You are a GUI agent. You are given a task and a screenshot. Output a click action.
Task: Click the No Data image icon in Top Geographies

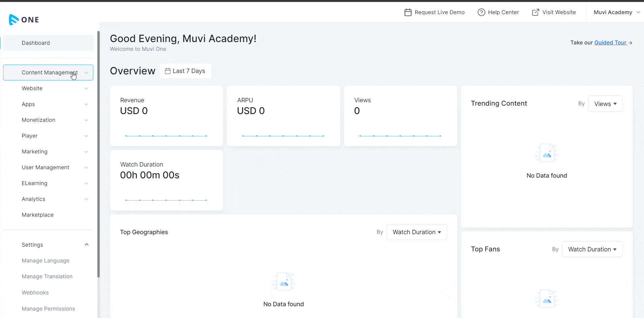[x=284, y=281]
